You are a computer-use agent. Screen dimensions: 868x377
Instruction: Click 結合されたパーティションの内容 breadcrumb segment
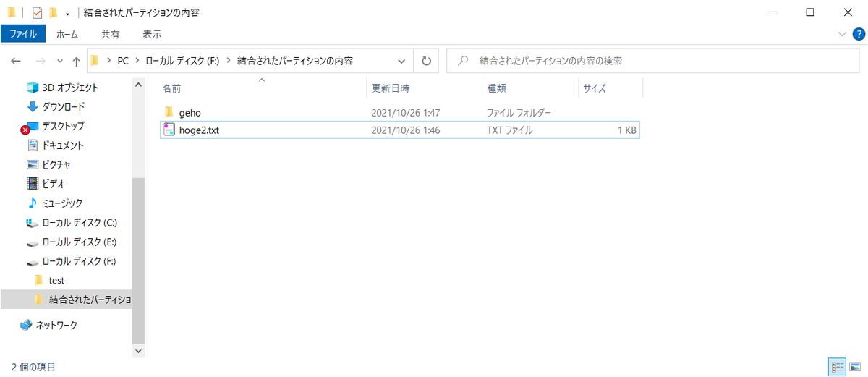[295, 62]
